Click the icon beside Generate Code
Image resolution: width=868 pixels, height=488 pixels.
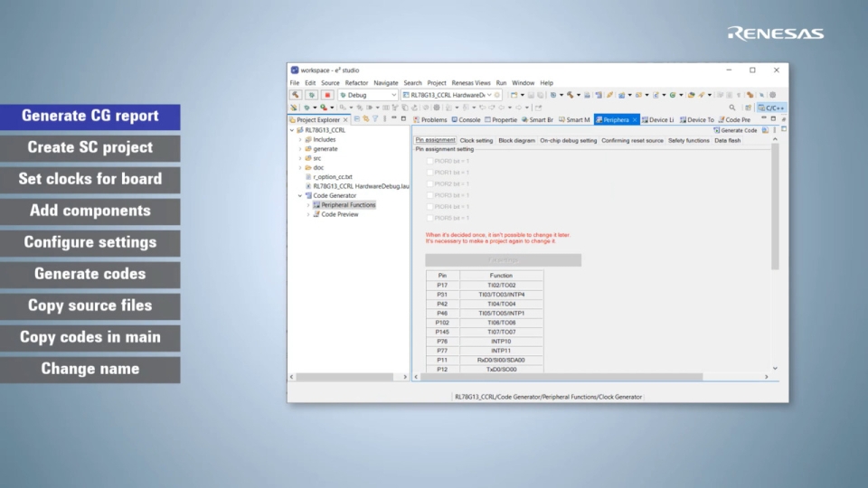coord(765,130)
